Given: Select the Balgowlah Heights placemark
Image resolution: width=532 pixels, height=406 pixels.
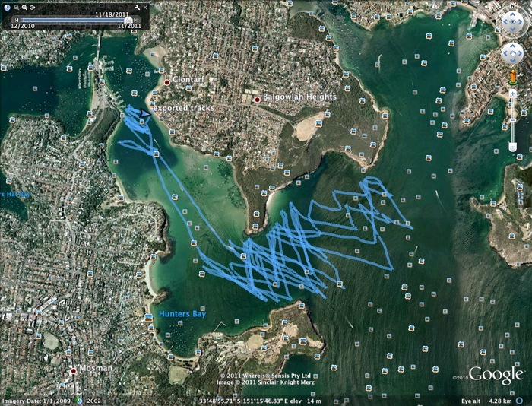Looking at the screenshot, I should tap(258, 100).
